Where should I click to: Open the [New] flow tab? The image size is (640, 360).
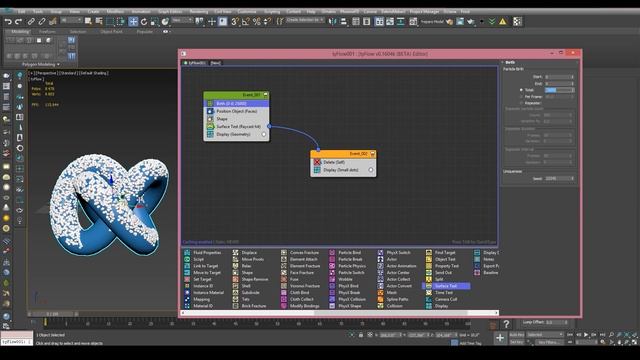point(215,63)
